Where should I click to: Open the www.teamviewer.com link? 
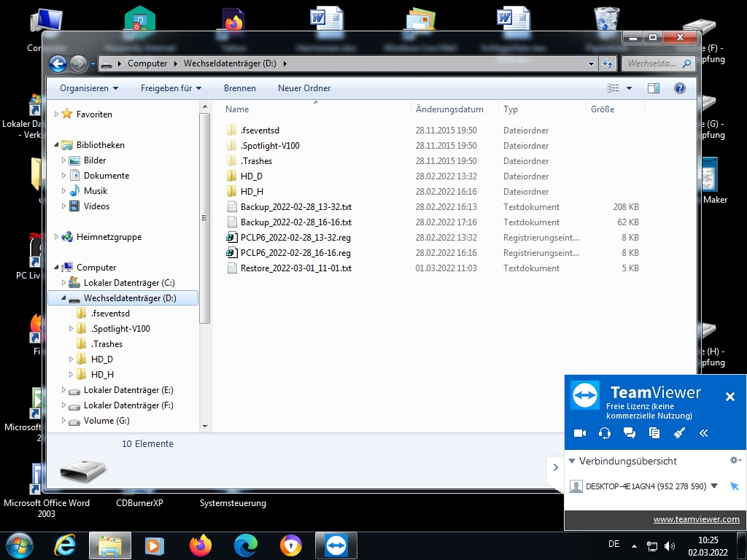pos(696,519)
